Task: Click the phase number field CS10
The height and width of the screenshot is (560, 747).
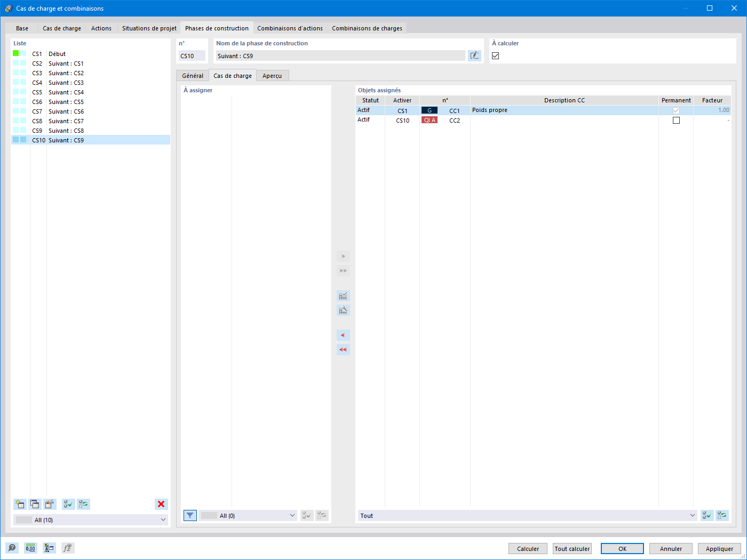Action: (x=192, y=56)
